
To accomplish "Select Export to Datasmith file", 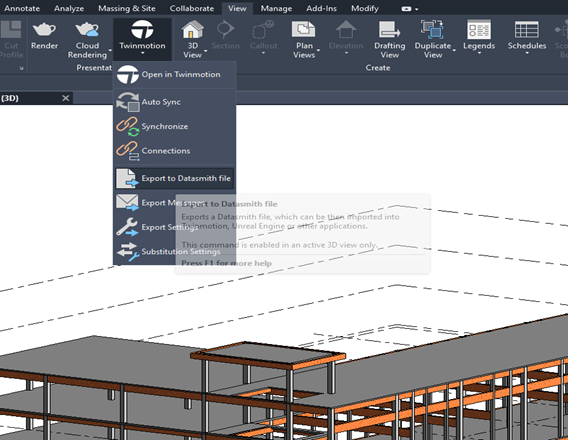I will coord(175,178).
